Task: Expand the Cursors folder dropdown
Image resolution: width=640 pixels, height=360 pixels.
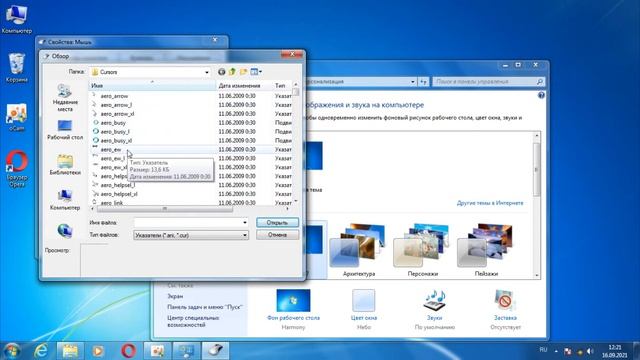Action: pos(207,72)
